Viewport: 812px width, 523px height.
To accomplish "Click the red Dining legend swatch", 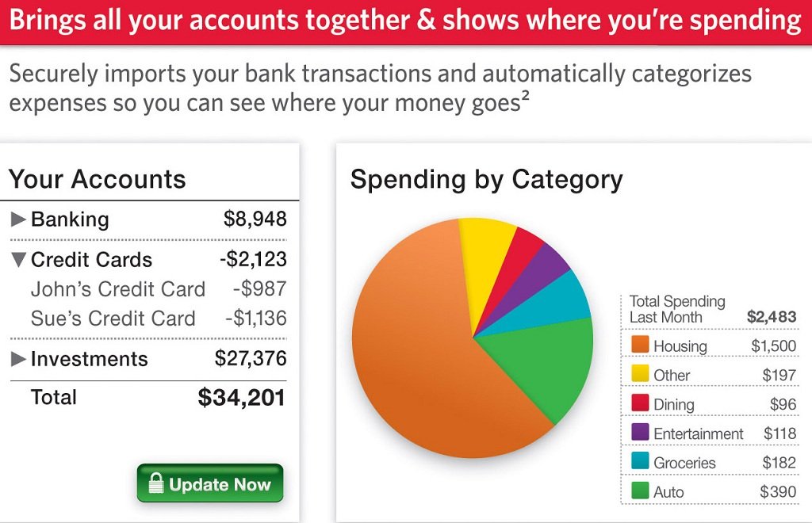I will pyautogui.click(x=639, y=403).
